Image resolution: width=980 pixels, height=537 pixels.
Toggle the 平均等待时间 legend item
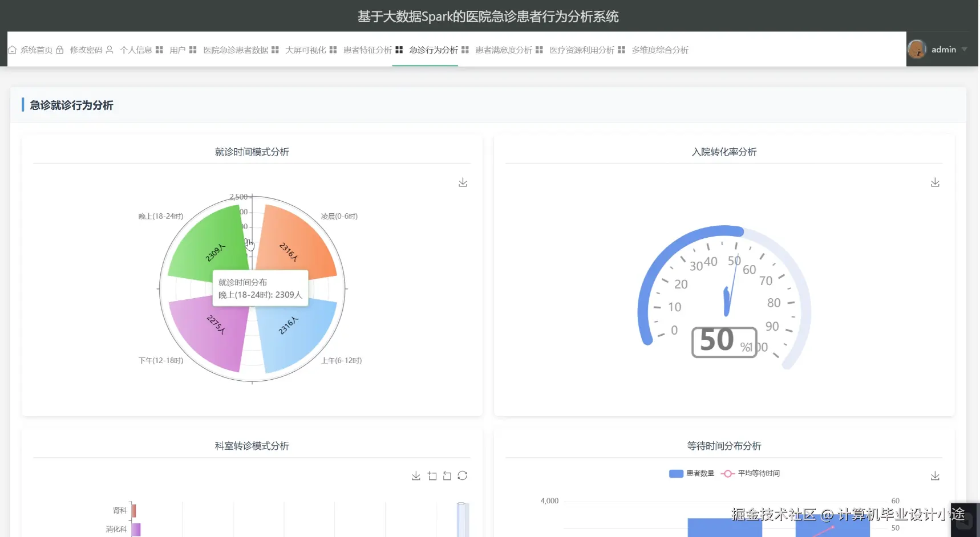(750, 473)
